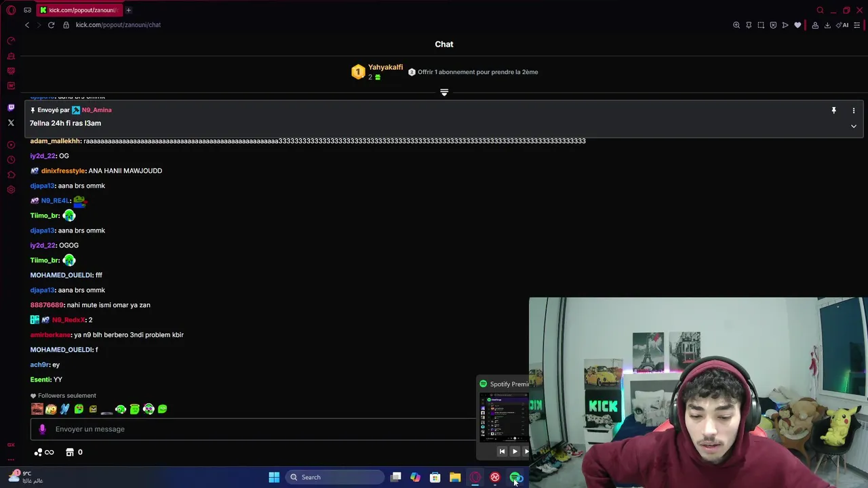The image size is (868, 488).
Task: Open Microsoft Store from taskbar
Action: tap(435, 477)
